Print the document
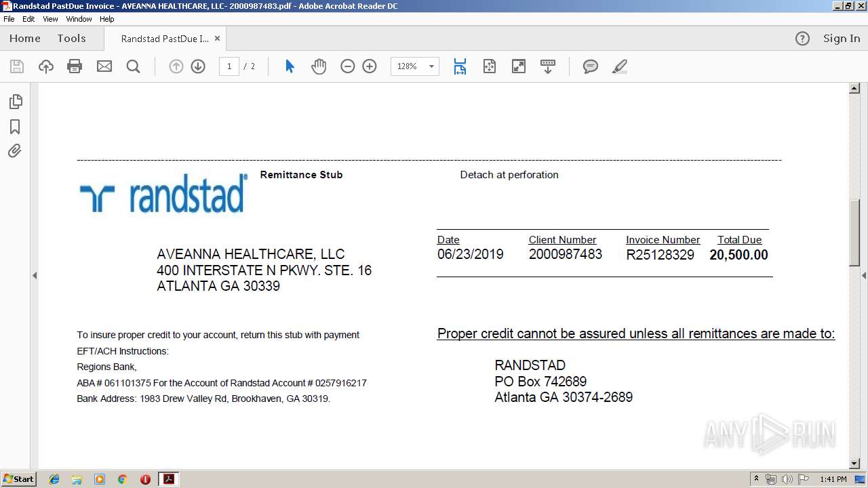 click(x=75, y=66)
